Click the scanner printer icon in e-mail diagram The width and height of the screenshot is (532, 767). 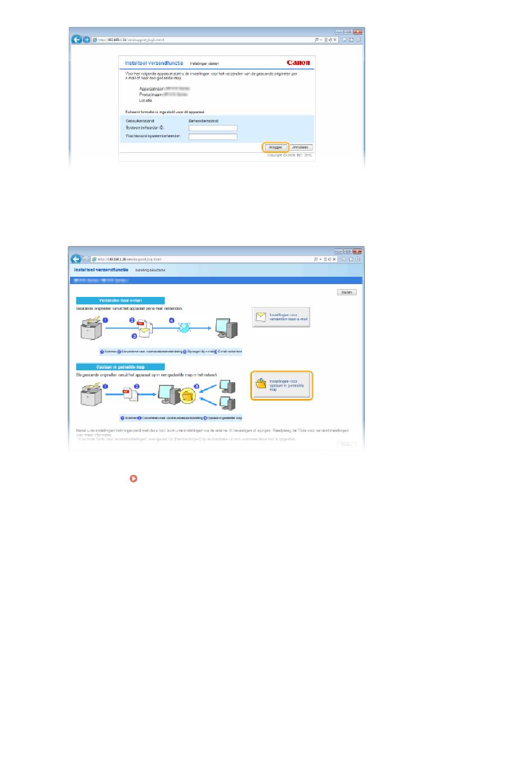pyautogui.click(x=91, y=328)
